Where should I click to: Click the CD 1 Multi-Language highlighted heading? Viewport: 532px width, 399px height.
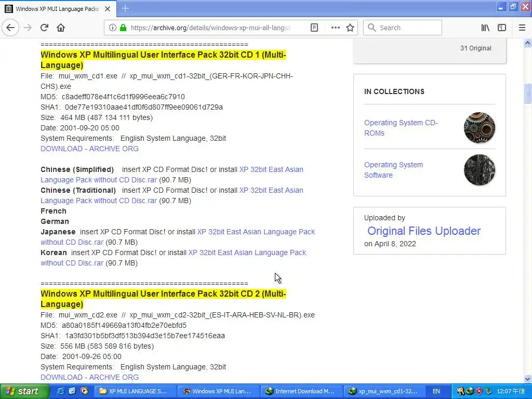[x=164, y=60]
